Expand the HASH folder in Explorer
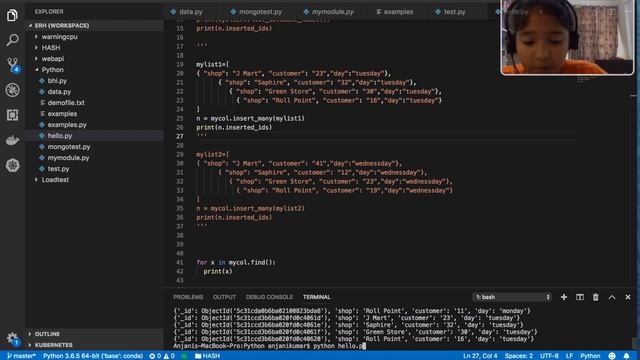 point(51,48)
